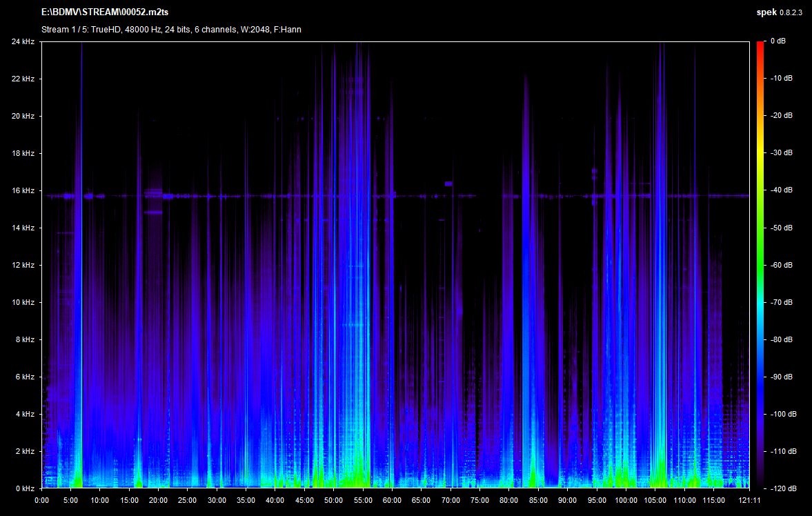Select the 85:00 time axis marker
Screen dimensions: 812x516
538,500
